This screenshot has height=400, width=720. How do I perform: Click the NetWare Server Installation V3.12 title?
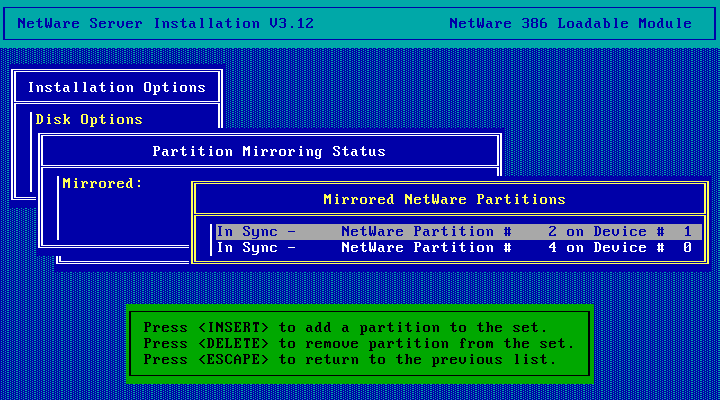tap(152, 23)
